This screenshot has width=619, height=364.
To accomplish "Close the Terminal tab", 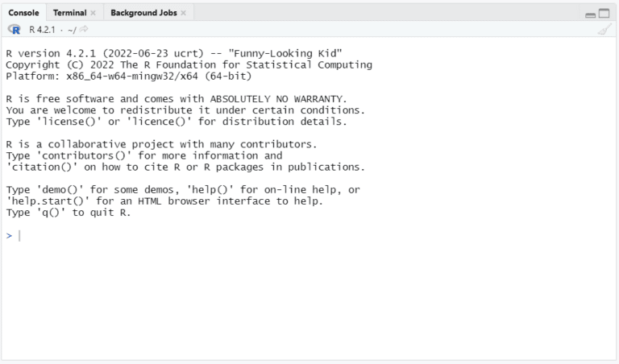I will coord(93,13).
